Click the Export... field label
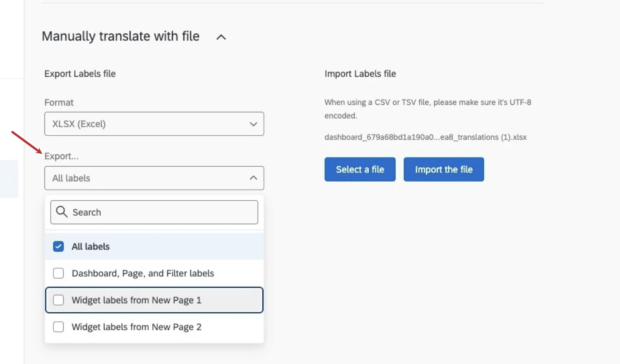Viewport: 620px width, 364px height. point(62,156)
